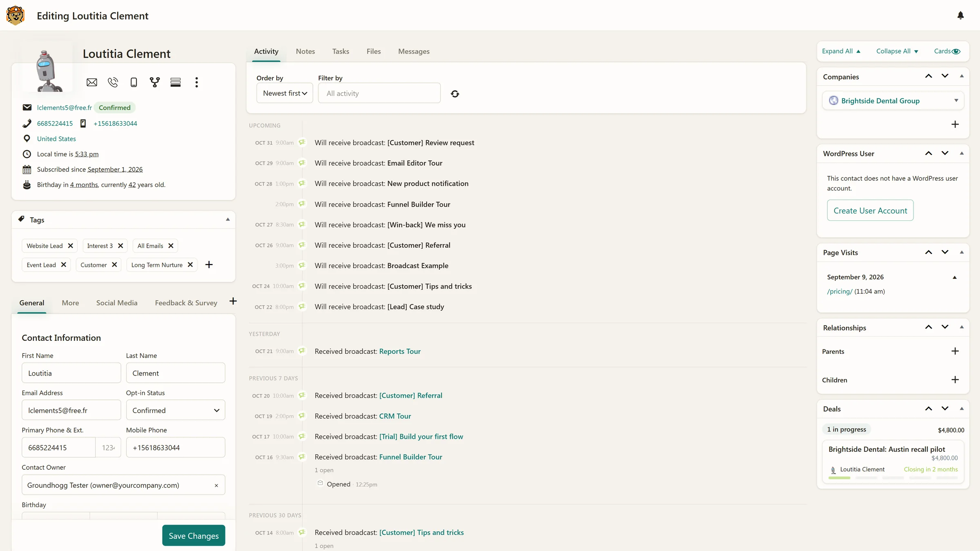Click Save Changes button
The height and width of the screenshot is (551, 980).
(194, 535)
